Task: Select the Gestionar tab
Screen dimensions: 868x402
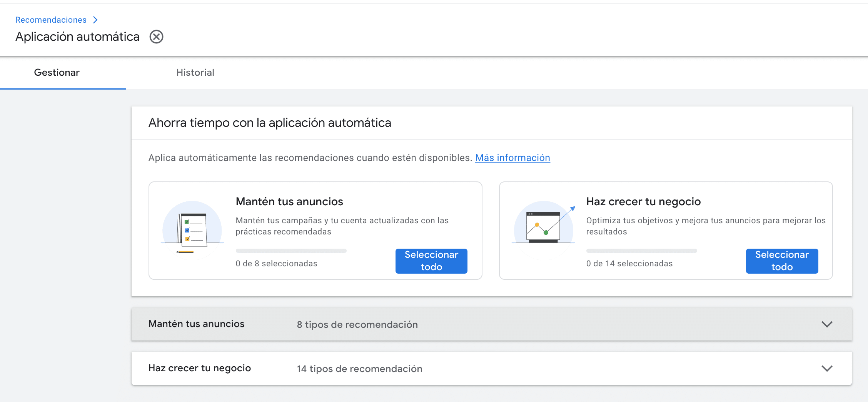Action: pyautogui.click(x=57, y=73)
